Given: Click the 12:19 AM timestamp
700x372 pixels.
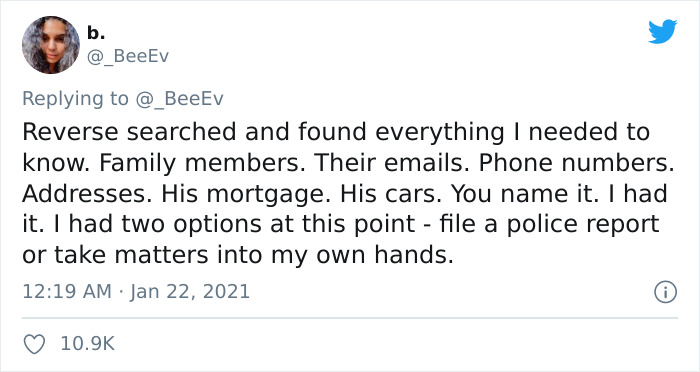Looking at the screenshot, I should pos(67,292).
